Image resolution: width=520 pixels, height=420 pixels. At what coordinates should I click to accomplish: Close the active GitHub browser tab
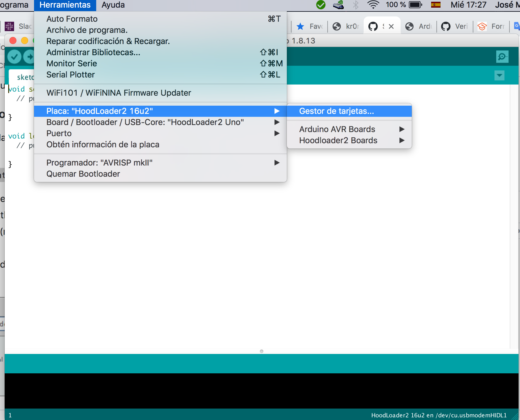pyautogui.click(x=391, y=26)
